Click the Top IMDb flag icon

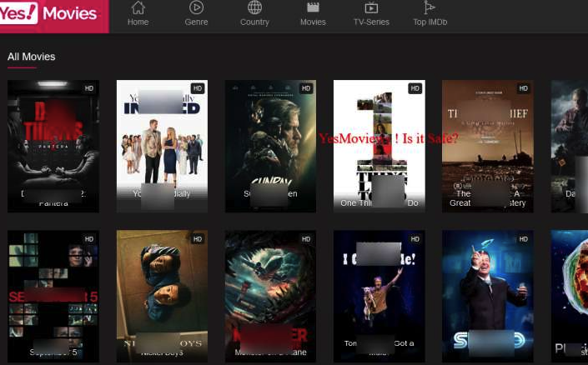pos(430,7)
